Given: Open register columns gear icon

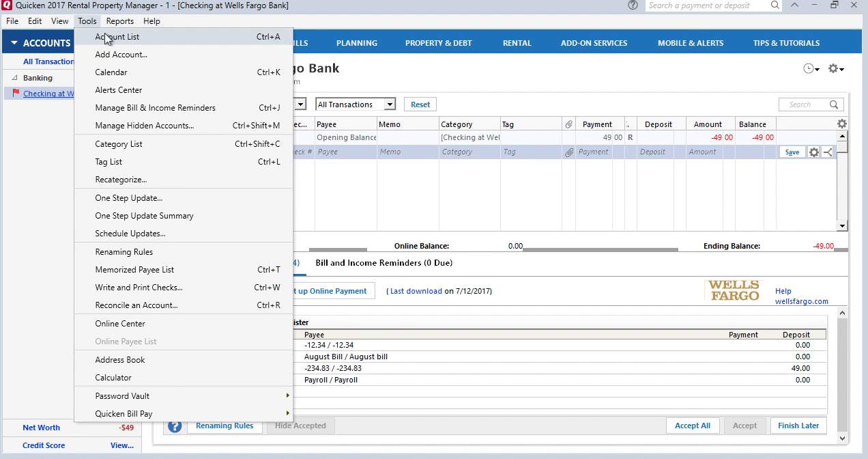Looking at the screenshot, I should point(842,124).
